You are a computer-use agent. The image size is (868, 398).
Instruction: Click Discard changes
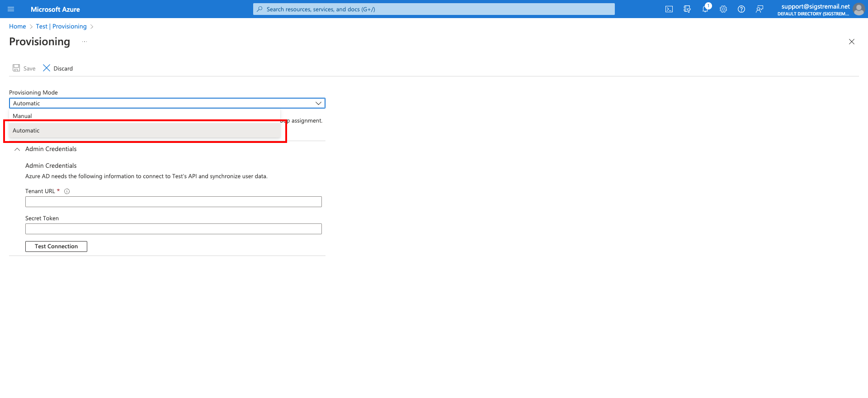(x=58, y=68)
